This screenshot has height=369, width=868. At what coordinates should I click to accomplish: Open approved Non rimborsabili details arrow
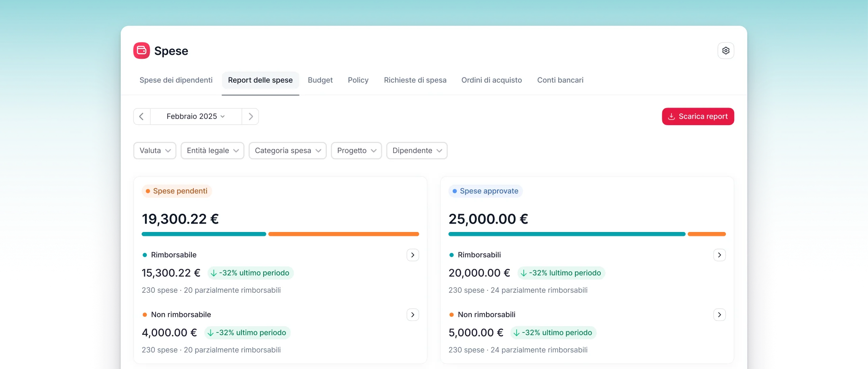(719, 315)
